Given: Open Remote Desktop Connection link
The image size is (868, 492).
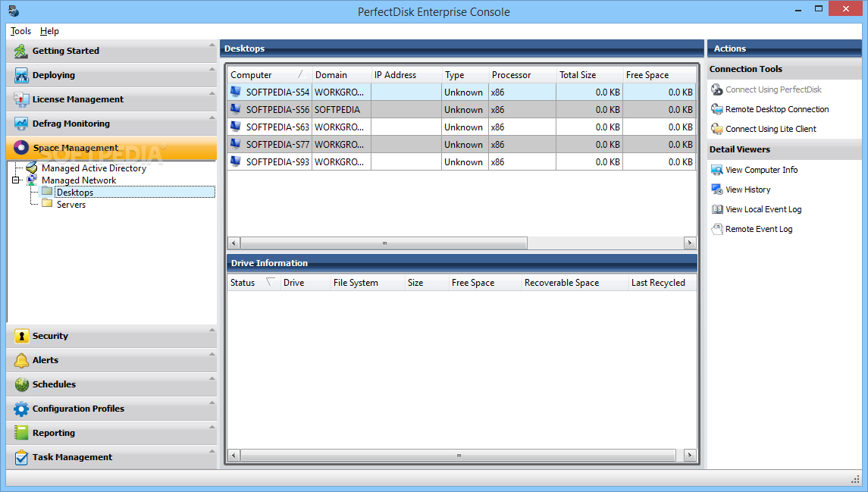Looking at the screenshot, I should 777,110.
